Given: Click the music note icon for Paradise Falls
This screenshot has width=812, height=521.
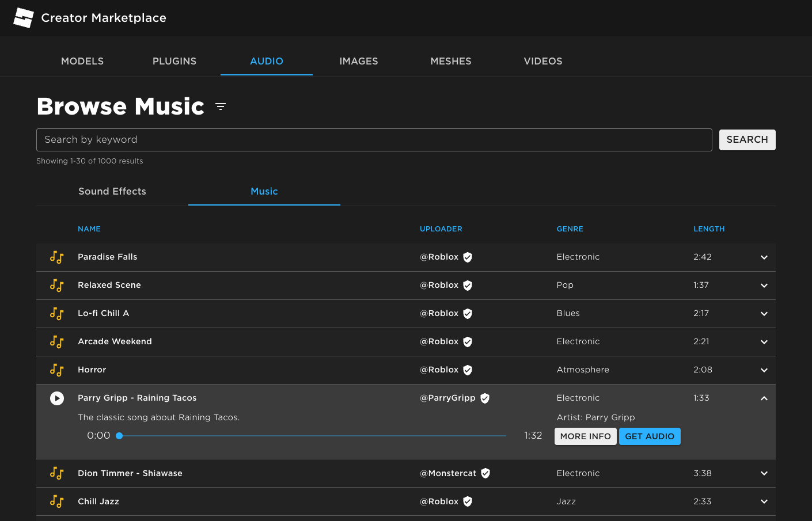Looking at the screenshot, I should pos(56,257).
